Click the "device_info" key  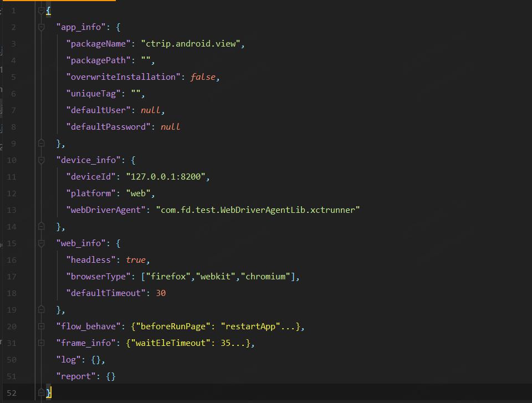coord(88,160)
